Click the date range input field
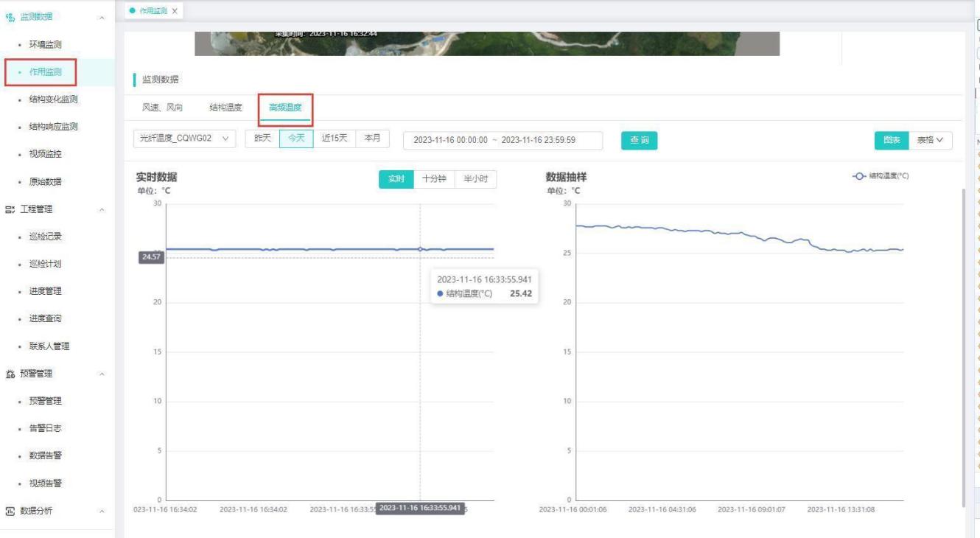 click(503, 140)
